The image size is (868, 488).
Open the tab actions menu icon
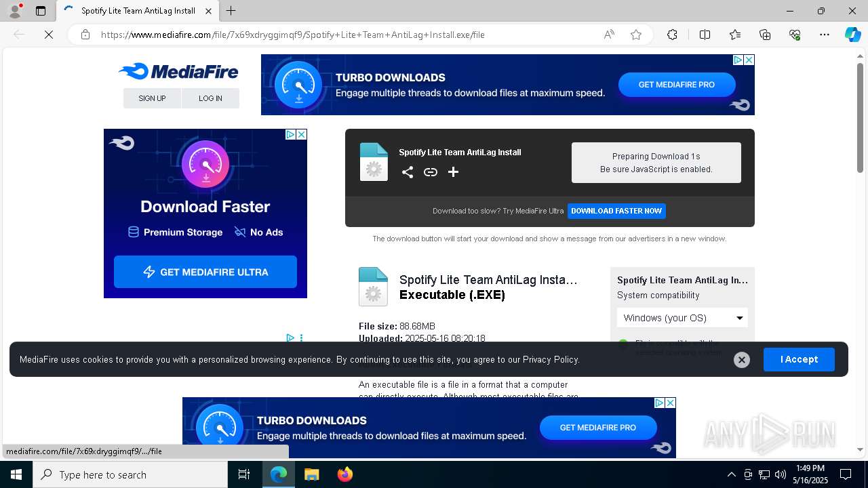pyautogui.click(x=41, y=11)
